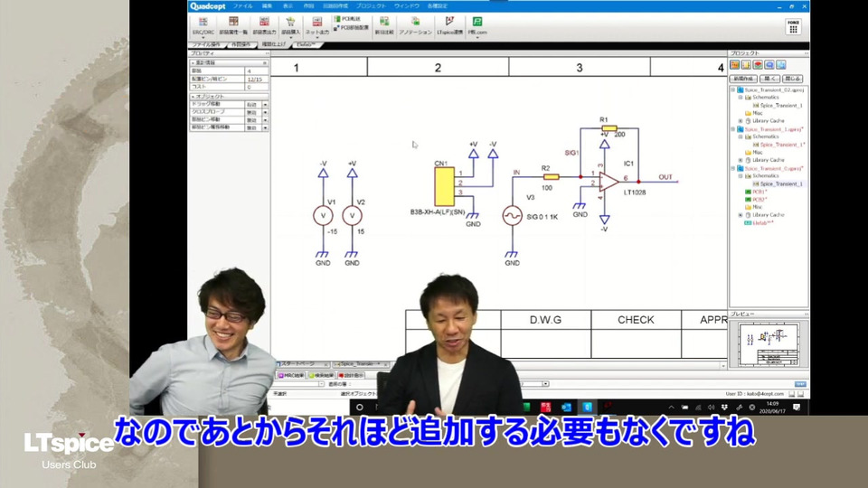Collapse the design information section header
This screenshot has width=868, height=488.
229,63
